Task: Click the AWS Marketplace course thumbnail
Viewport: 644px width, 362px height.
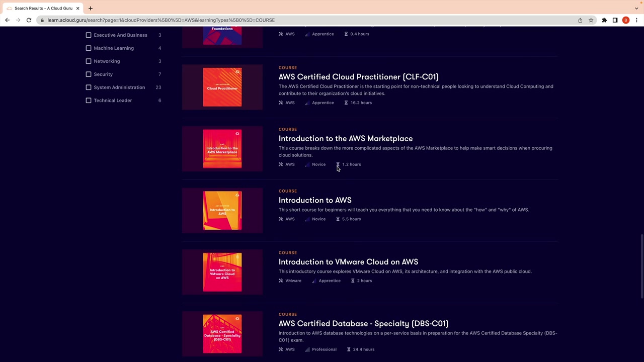Action: tap(222, 149)
